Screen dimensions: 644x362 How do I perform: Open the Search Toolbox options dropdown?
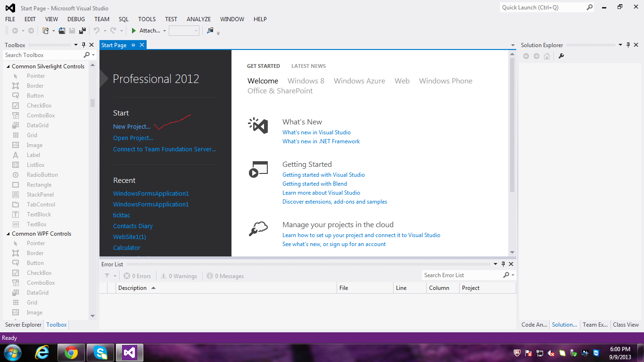[93, 56]
